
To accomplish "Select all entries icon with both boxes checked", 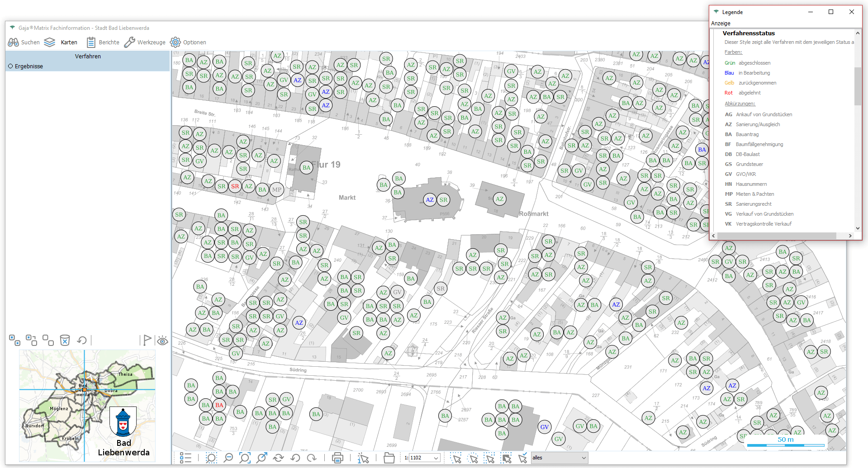I will [14, 340].
